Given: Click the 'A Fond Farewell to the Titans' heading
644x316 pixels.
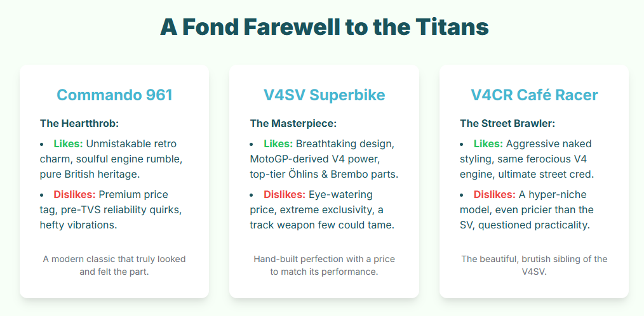Looking at the screenshot, I should click(324, 27).
